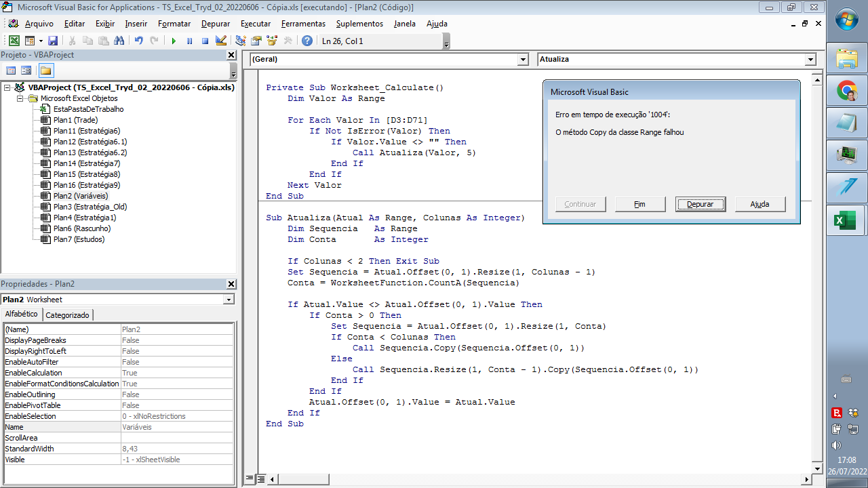Viewport: 868px width, 488px height.
Task: Click the Break pause icon
Action: click(189, 41)
